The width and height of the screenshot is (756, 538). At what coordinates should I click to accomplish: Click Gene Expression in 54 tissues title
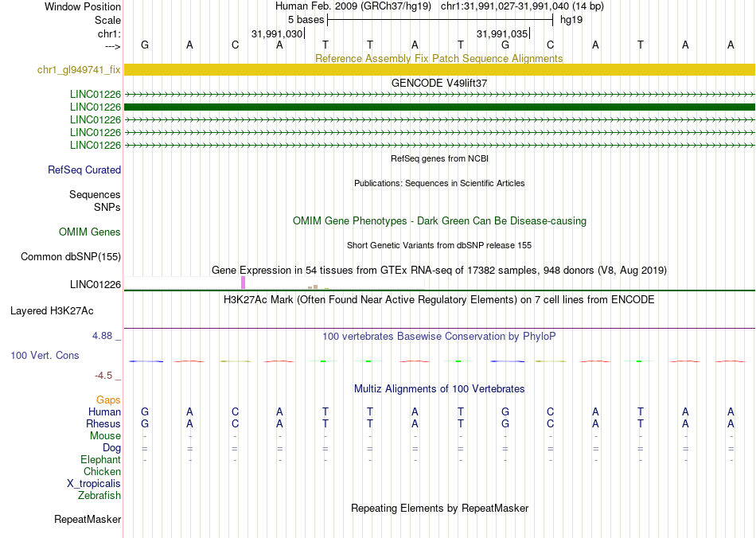click(439, 270)
